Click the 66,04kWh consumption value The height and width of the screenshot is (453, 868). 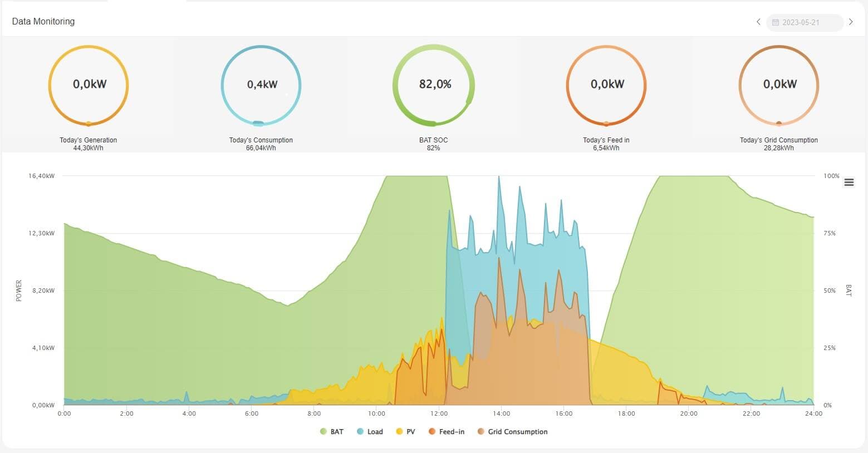click(x=261, y=148)
